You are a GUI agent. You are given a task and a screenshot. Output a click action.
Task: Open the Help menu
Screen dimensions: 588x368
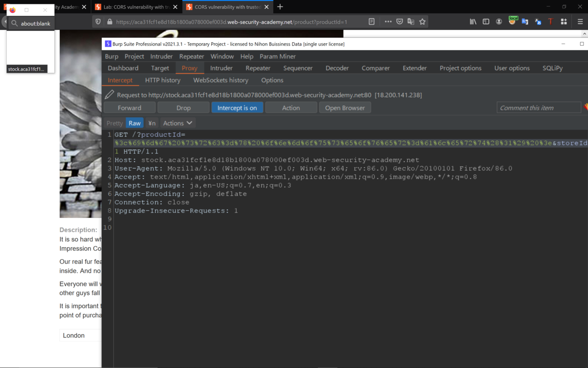(247, 56)
